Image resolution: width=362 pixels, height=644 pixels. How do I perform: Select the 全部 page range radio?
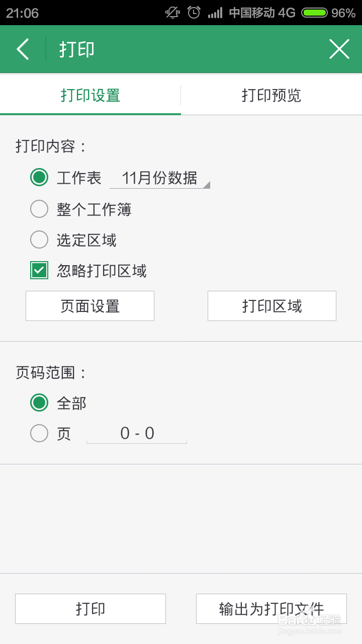point(39,403)
